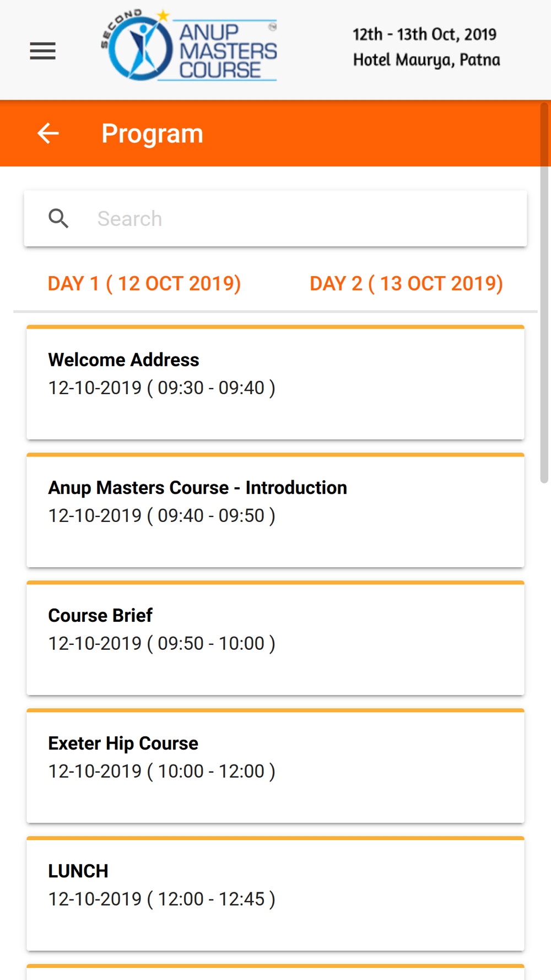Switch to Day 1 (12 Oct 2019) tab
Viewport: 551px width, 980px height.
coord(144,284)
